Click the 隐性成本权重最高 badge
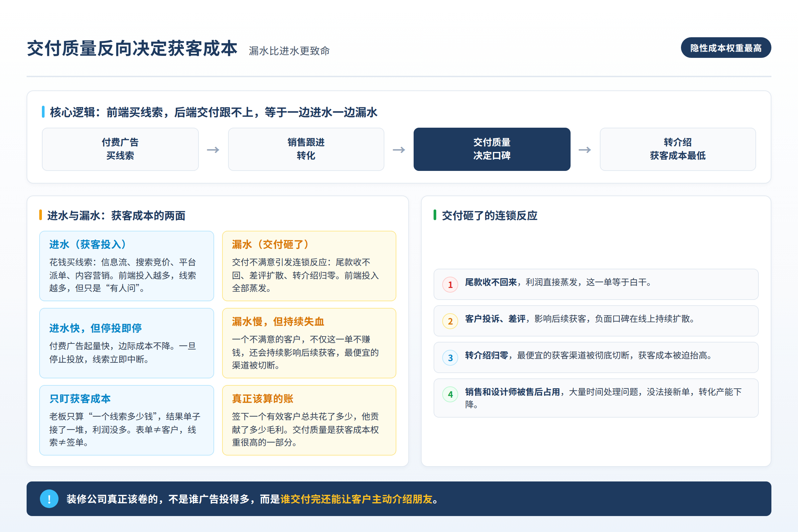Image resolution: width=798 pixels, height=532 pixels. coord(726,48)
